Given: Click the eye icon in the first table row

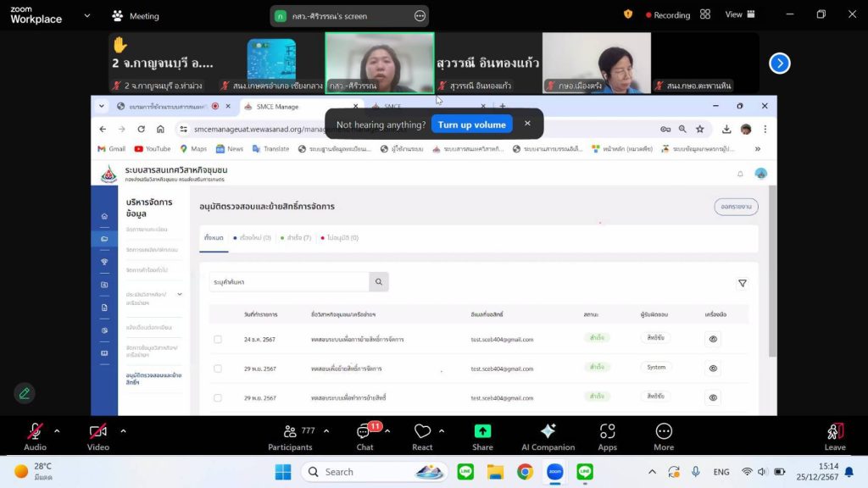Looking at the screenshot, I should [713, 339].
